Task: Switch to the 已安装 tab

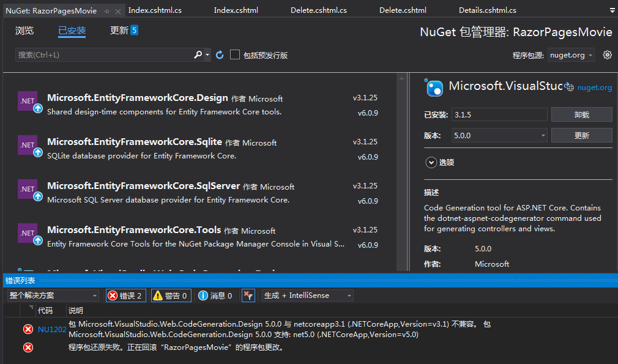Action: pyautogui.click(x=72, y=31)
